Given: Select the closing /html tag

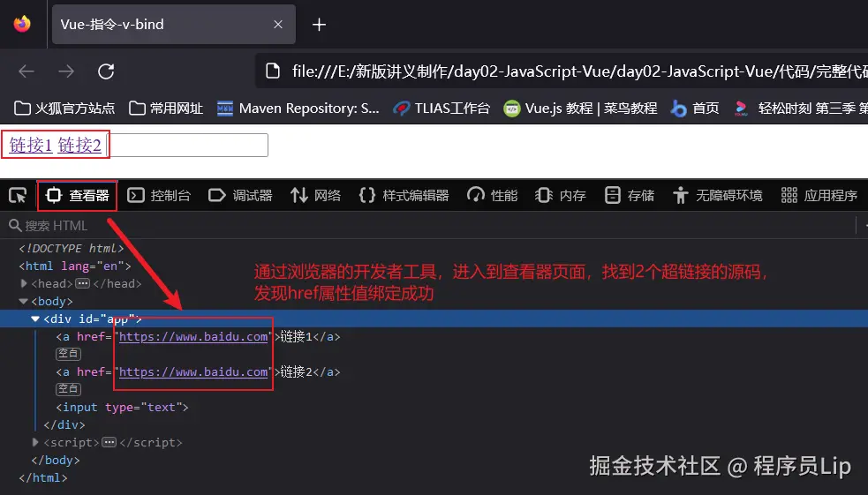Looking at the screenshot, I should [43, 478].
